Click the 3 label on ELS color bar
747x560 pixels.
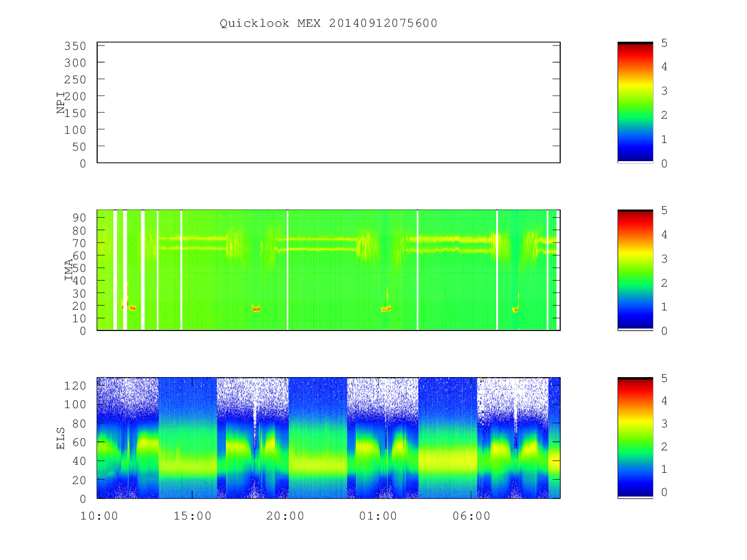(x=665, y=424)
